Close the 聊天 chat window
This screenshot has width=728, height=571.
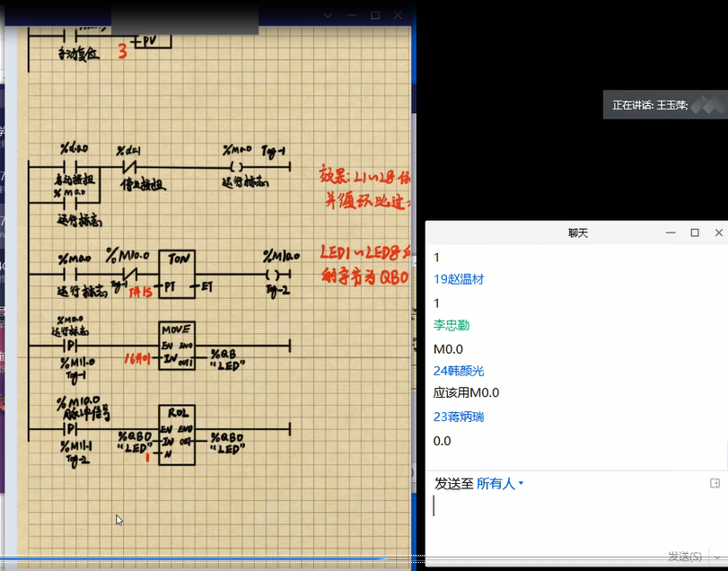pyautogui.click(x=718, y=233)
